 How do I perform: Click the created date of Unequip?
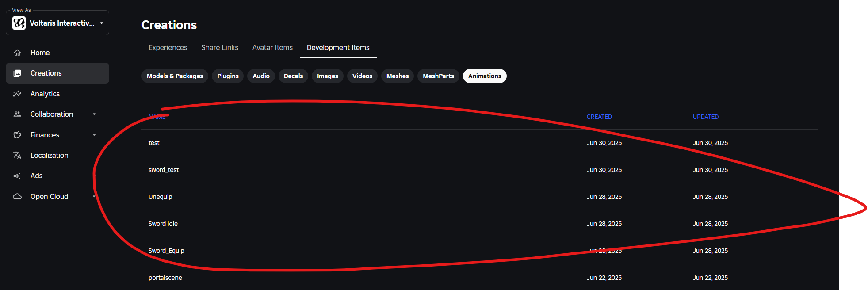click(604, 197)
